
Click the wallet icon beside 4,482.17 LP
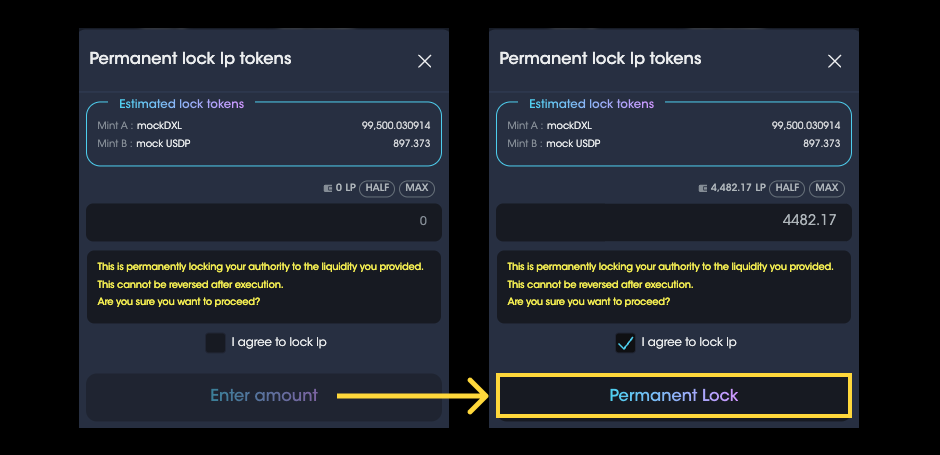point(703,188)
